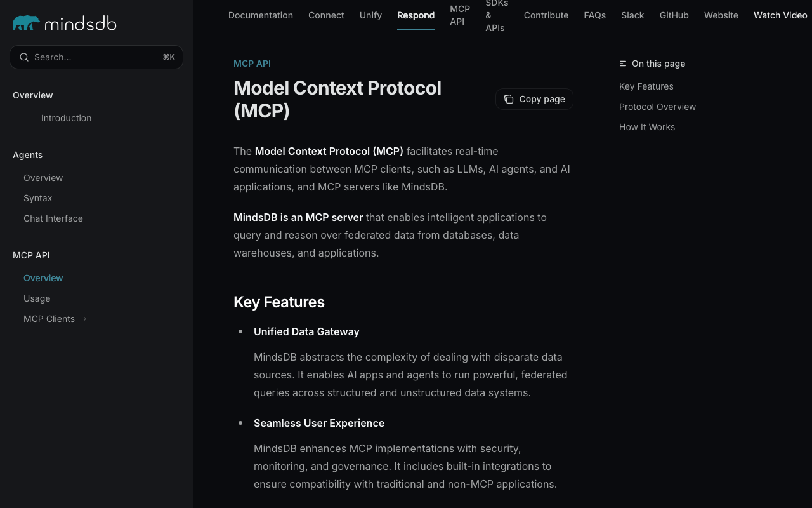The width and height of the screenshot is (812, 508).
Task: Click the MindsDB bear logo
Action: tap(26, 23)
